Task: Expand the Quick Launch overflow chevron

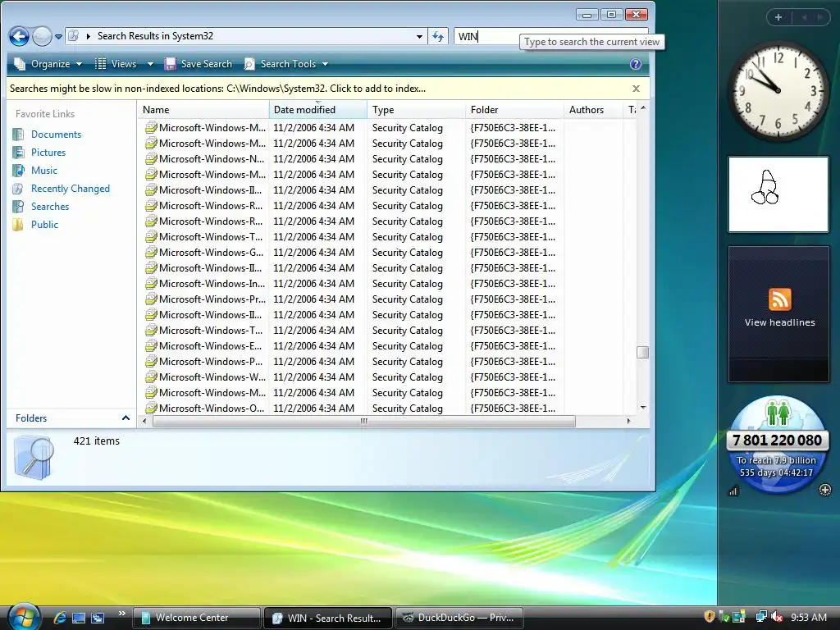Action: click(x=121, y=614)
